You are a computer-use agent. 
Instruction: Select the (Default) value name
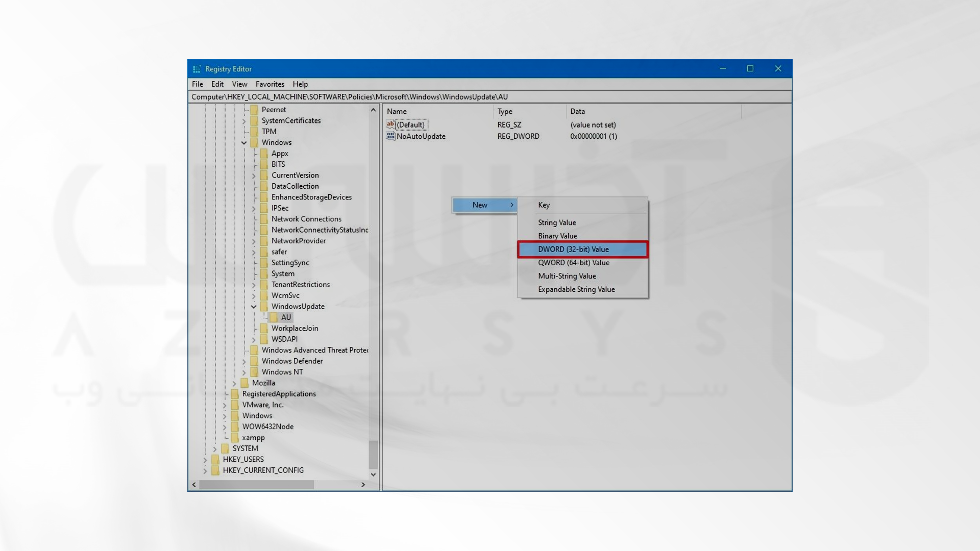click(x=411, y=124)
